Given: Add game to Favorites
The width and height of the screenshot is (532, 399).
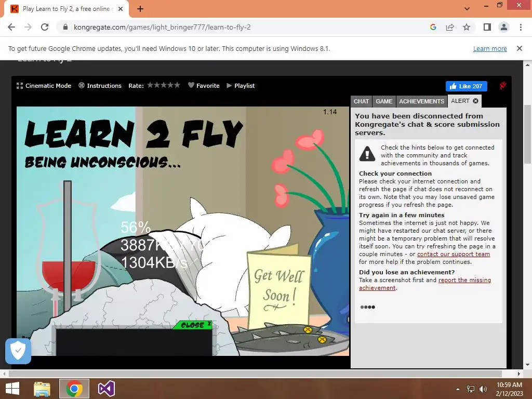Looking at the screenshot, I should [204, 86].
